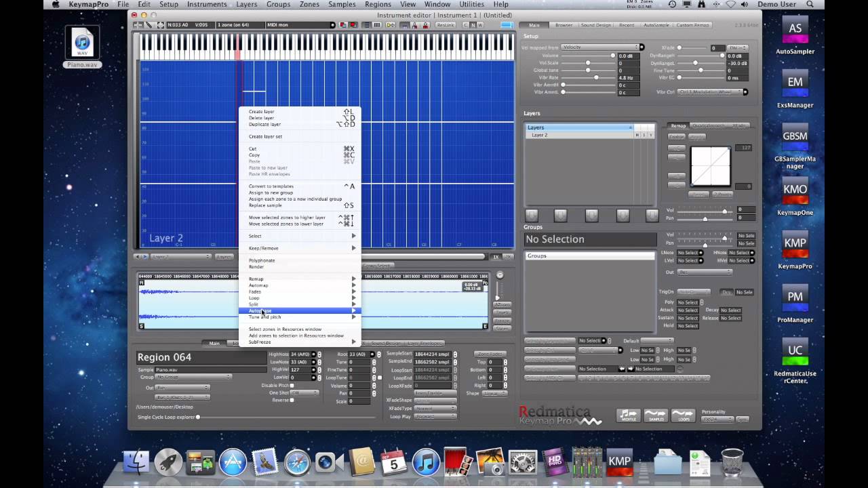The height and width of the screenshot is (488, 868).
Task: Click Spotlight search magnifier in menu bar
Action: (x=810, y=5)
